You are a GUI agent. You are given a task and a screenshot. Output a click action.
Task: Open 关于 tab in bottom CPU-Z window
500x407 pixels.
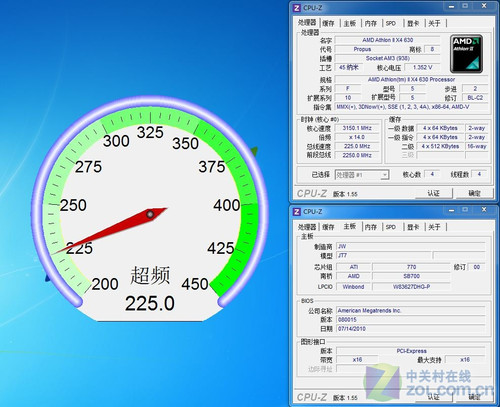434,227
